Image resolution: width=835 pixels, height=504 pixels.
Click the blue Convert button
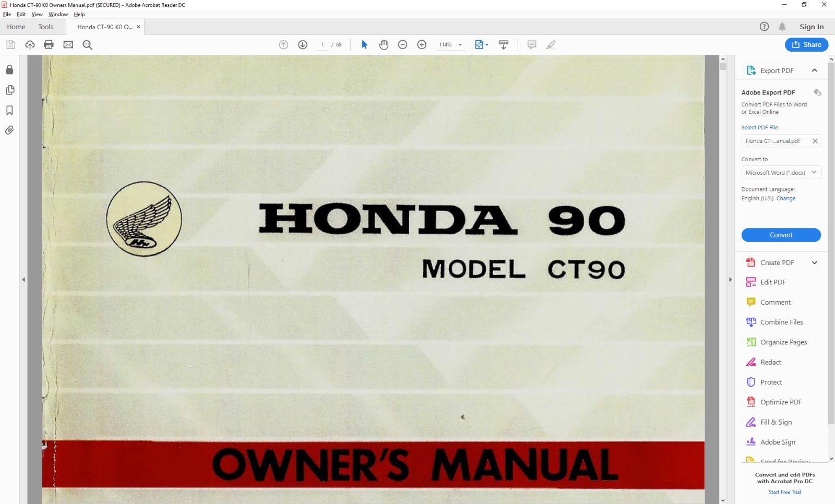click(781, 235)
